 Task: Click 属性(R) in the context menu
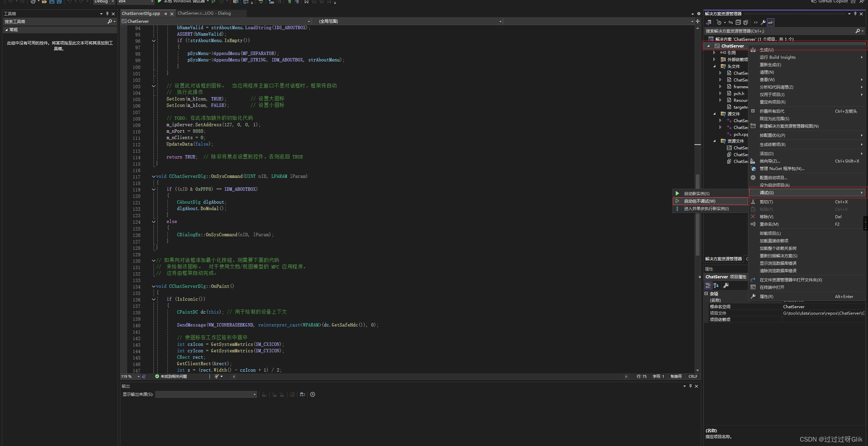coord(766,297)
